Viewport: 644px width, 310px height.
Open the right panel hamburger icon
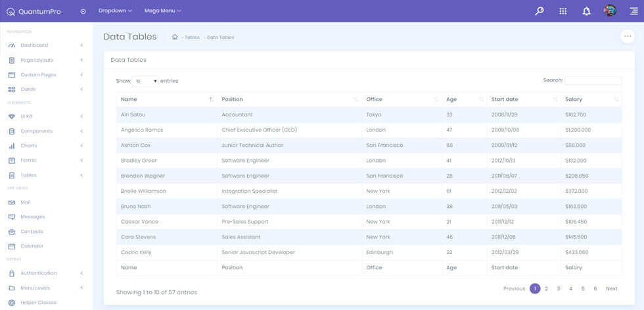[x=633, y=11]
